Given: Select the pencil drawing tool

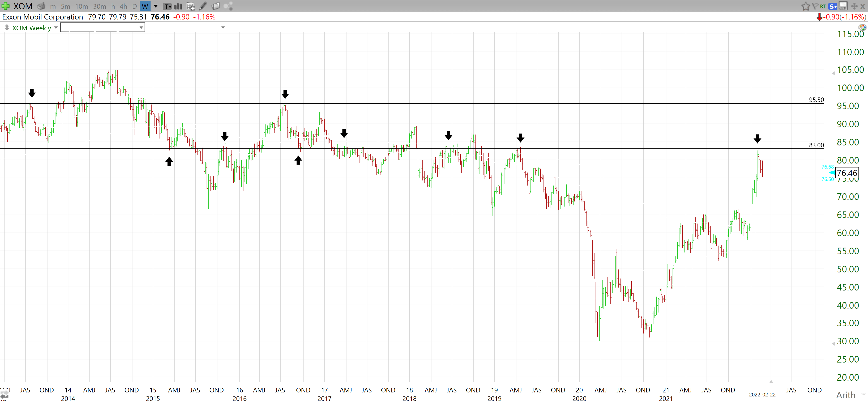Looking at the screenshot, I should click(x=203, y=6).
